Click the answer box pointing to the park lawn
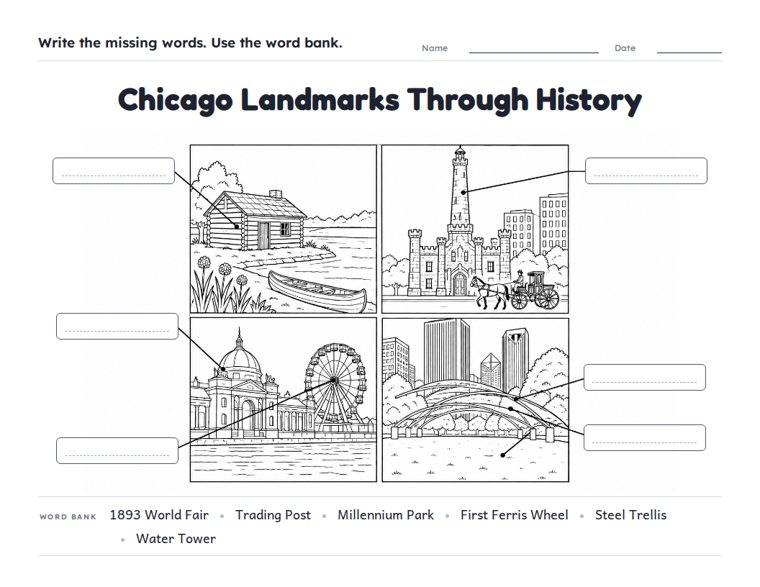The height and width of the screenshot is (587, 760). [645, 438]
